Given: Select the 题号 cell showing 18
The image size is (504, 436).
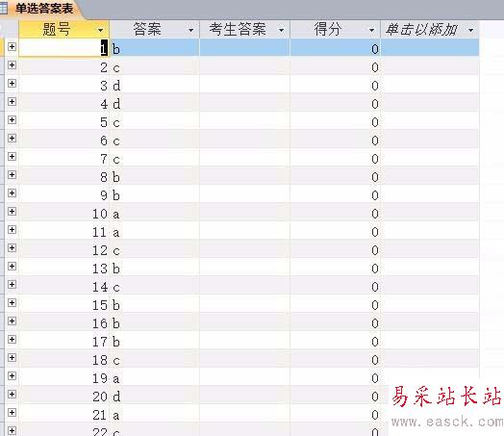Looking at the screenshot, I should tap(64, 359).
